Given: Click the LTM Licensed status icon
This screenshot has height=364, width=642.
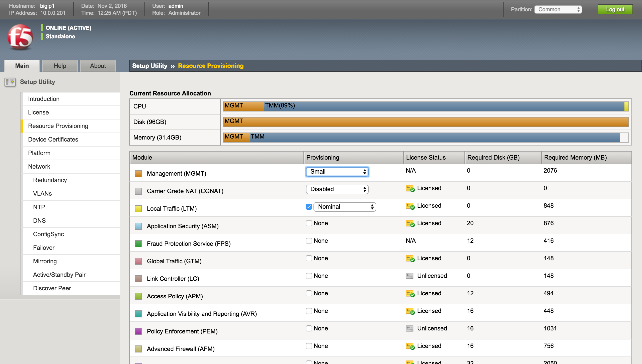Looking at the screenshot, I should click(x=410, y=206).
